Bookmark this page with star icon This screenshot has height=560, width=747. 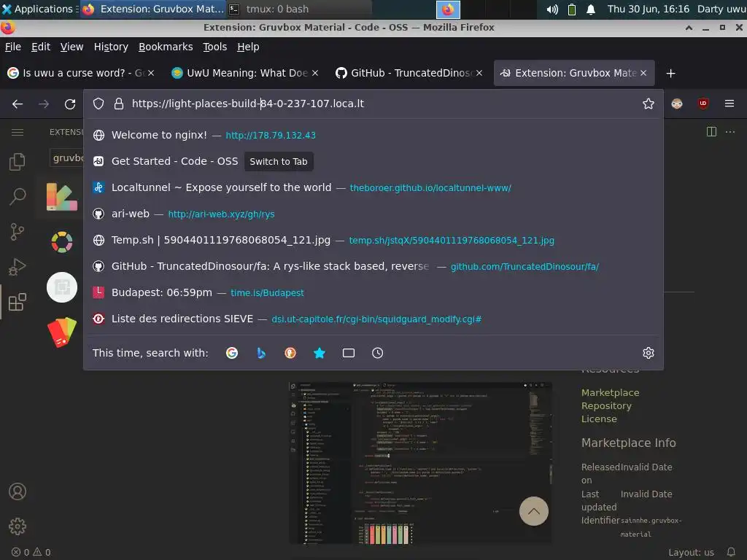click(649, 104)
